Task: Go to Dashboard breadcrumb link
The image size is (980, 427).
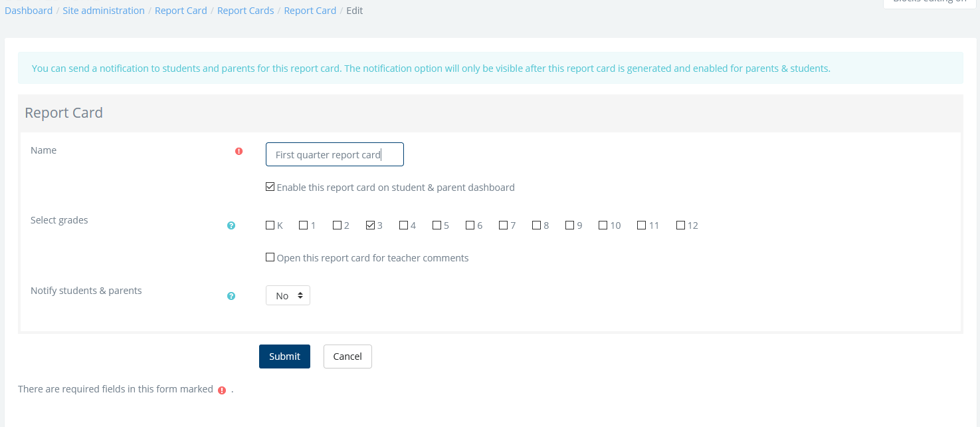Action: [x=29, y=11]
